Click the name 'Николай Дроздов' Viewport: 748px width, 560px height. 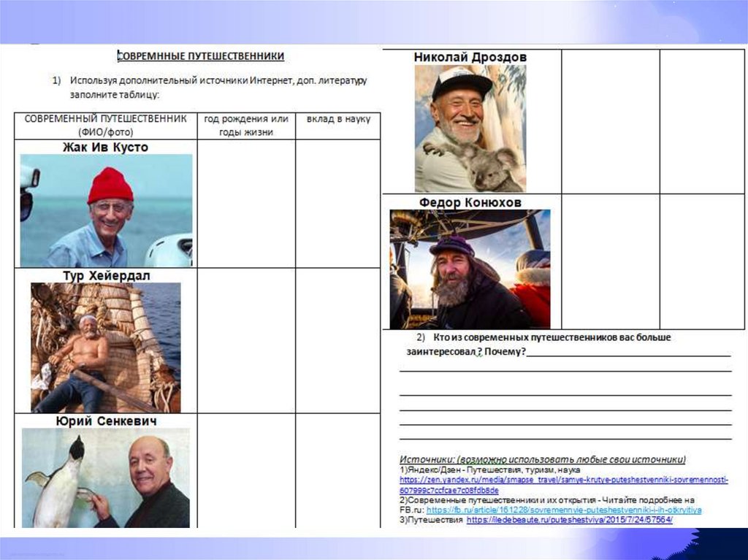(x=470, y=57)
